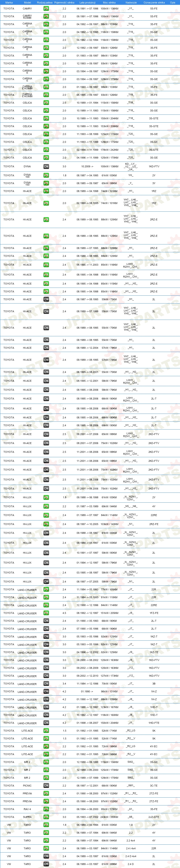The height and width of the screenshot is (868, 180).
Task: Click the Model column header
Action: [27, 2]
